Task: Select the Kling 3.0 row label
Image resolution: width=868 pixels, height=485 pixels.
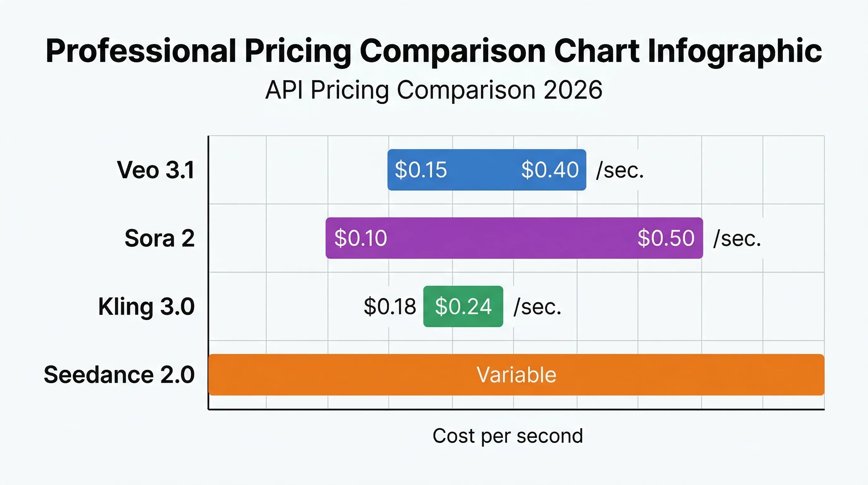Action: 147,307
